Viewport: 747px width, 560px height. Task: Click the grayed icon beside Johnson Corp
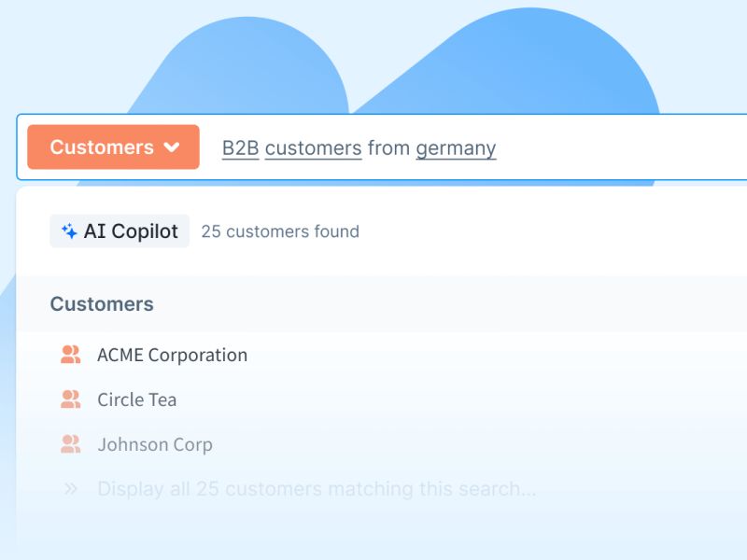pyautogui.click(x=70, y=444)
